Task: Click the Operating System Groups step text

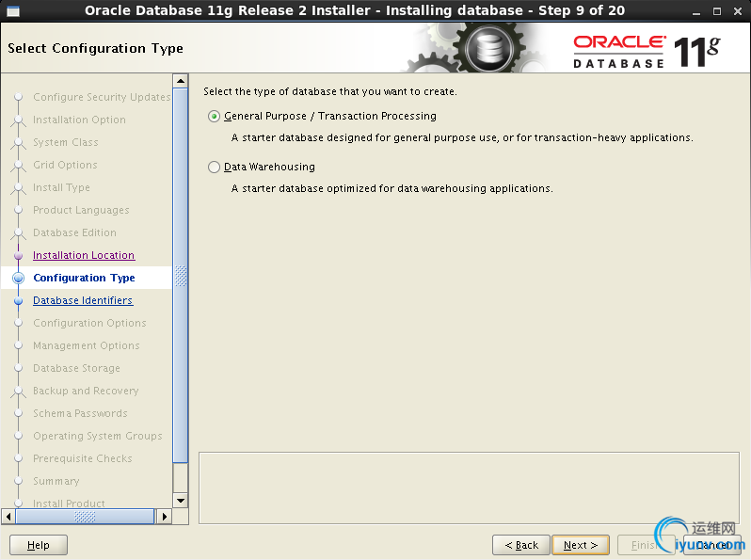Action: click(x=98, y=436)
